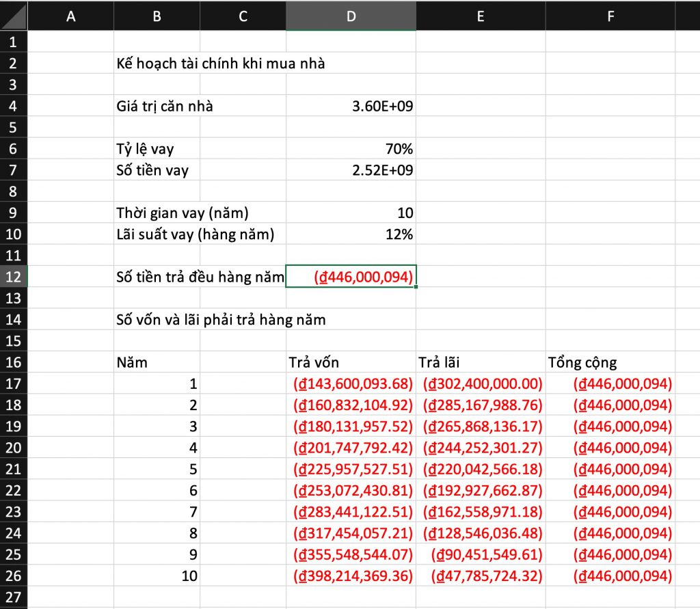700x609 pixels.
Task: Select principal cell (đ225,957,527.51)
Action: pyautogui.click(x=351, y=469)
